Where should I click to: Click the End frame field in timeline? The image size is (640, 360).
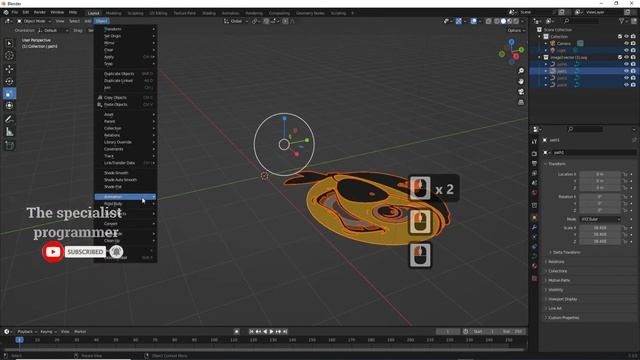[512, 331]
